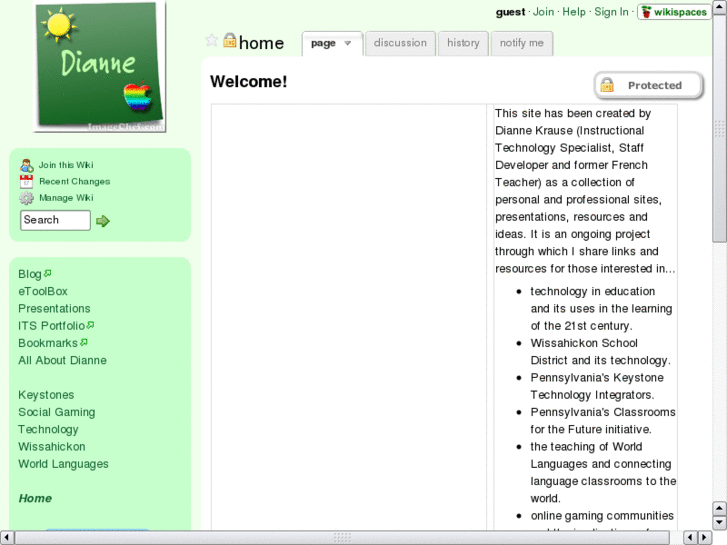Click the vertical scrollbar down arrow at bottom
727x545 pixels.
point(720,523)
